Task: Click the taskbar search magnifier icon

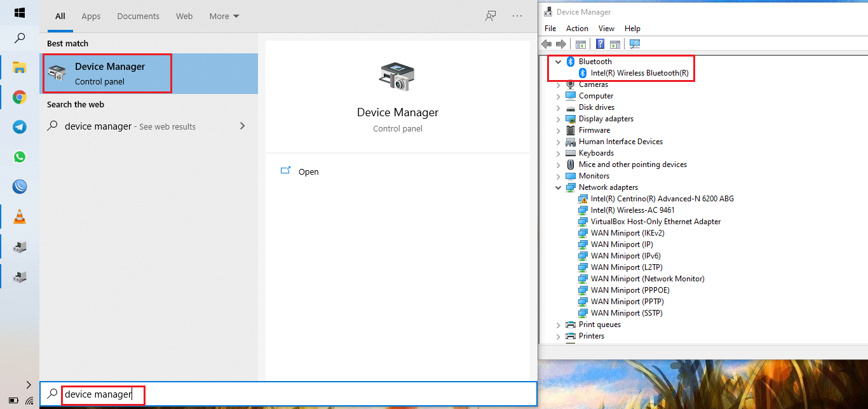Action: coord(20,38)
